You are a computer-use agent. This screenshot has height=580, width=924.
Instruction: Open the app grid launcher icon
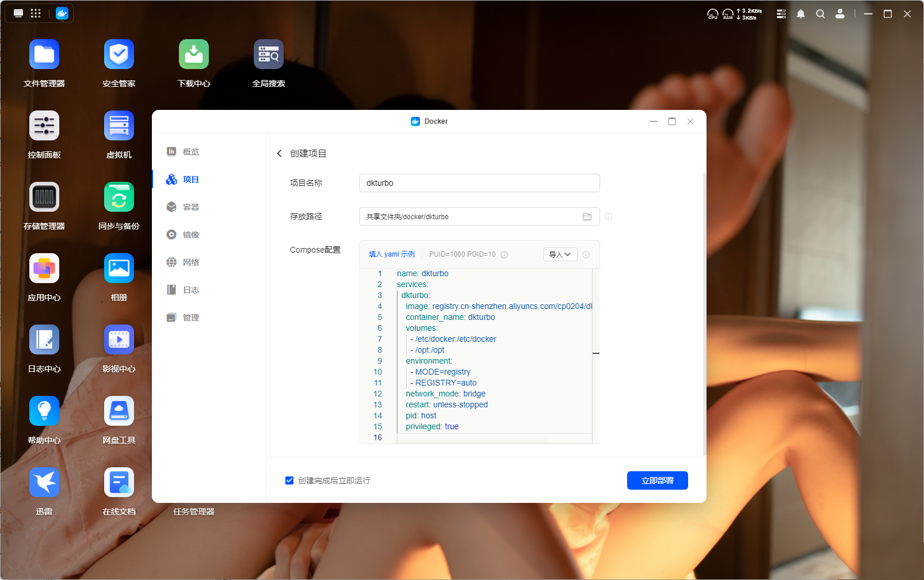click(36, 13)
